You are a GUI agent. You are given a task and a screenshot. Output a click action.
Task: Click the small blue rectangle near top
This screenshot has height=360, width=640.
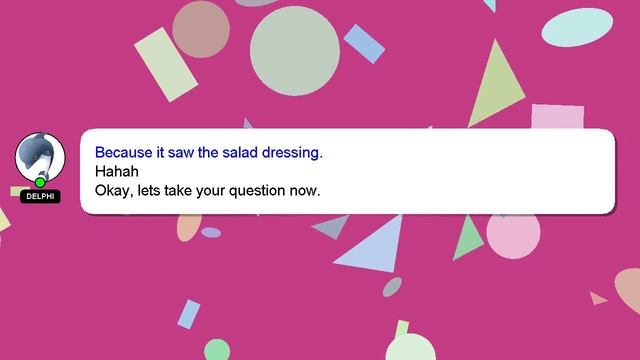pyautogui.click(x=364, y=44)
